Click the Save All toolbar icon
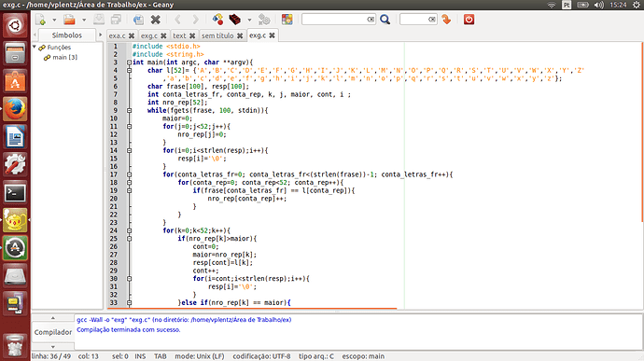 pyautogui.click(x=117, y=20)
